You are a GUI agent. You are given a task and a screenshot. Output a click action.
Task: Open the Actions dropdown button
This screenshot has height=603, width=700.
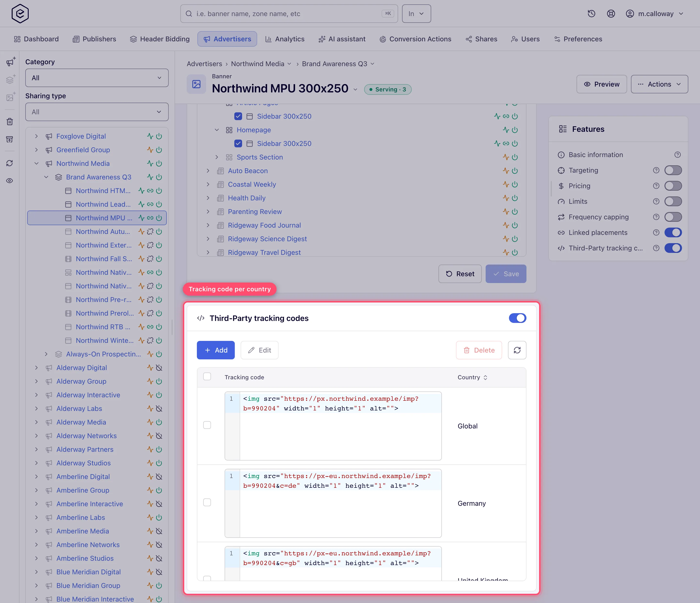tap(659, 84)
